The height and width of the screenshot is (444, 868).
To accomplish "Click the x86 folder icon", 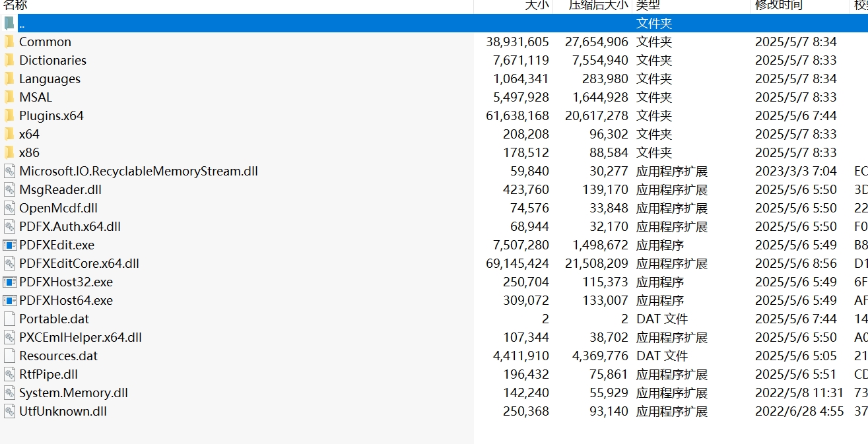I will click(9, 152).
